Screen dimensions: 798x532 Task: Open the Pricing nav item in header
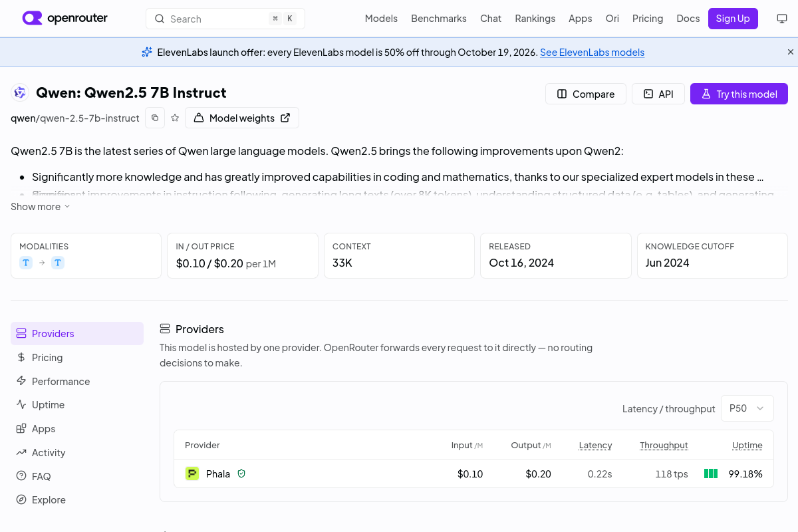click(x=648, y=19)
